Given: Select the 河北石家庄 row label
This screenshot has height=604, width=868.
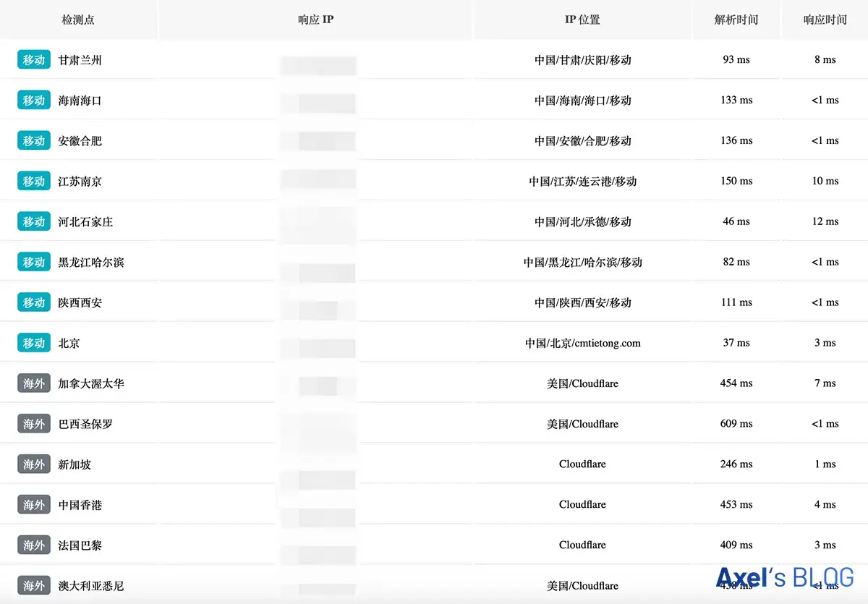Looking at the screenshot, I should point(85,222).
